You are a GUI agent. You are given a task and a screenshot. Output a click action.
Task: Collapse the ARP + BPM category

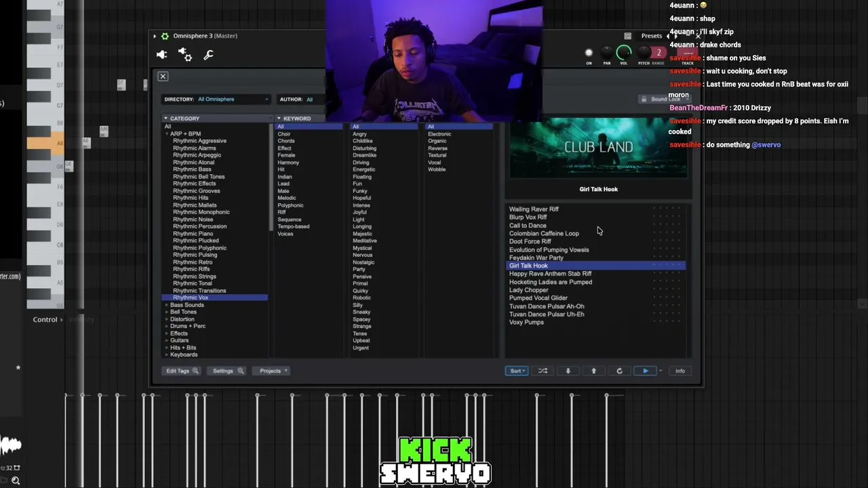point(167,134)
